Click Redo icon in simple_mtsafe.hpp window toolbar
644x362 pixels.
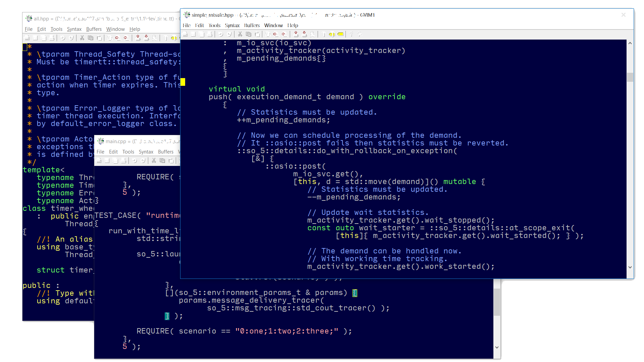click(229, 34)
